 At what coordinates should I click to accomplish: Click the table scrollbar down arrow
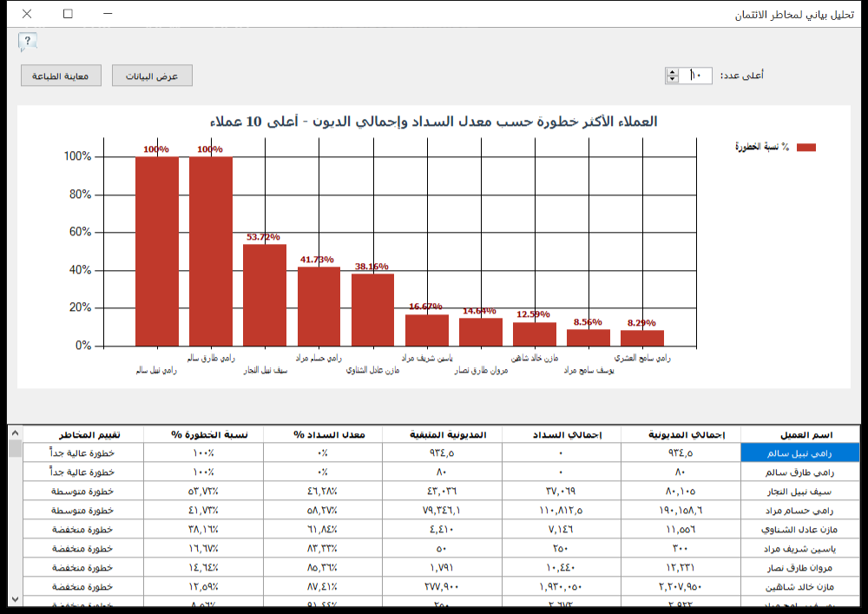click(x=15, y=599)
